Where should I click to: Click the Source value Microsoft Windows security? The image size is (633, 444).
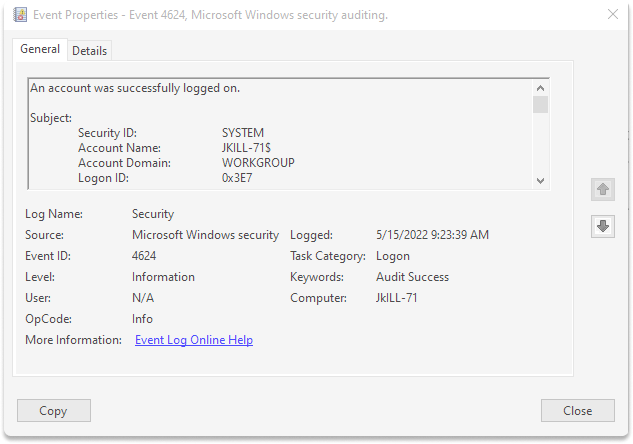pos(205,235)
